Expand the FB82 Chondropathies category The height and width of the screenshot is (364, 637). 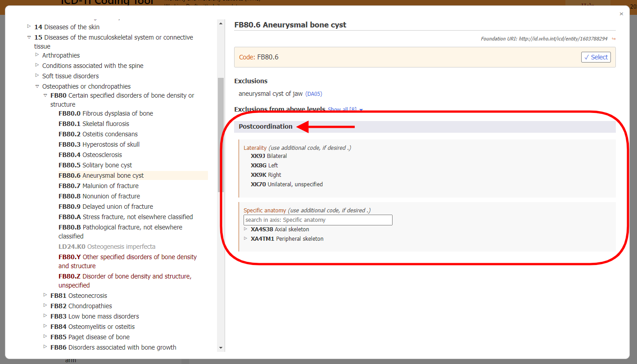pyautogui.click(x=45, y=306)
